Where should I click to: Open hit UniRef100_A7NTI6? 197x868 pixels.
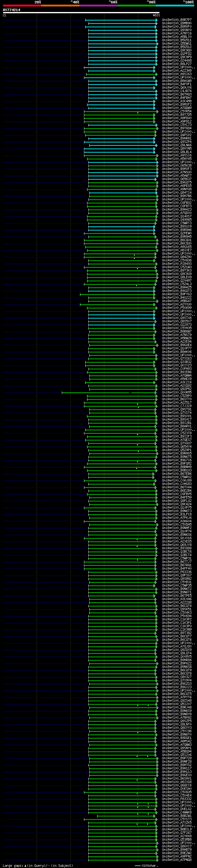pos(177,33)
